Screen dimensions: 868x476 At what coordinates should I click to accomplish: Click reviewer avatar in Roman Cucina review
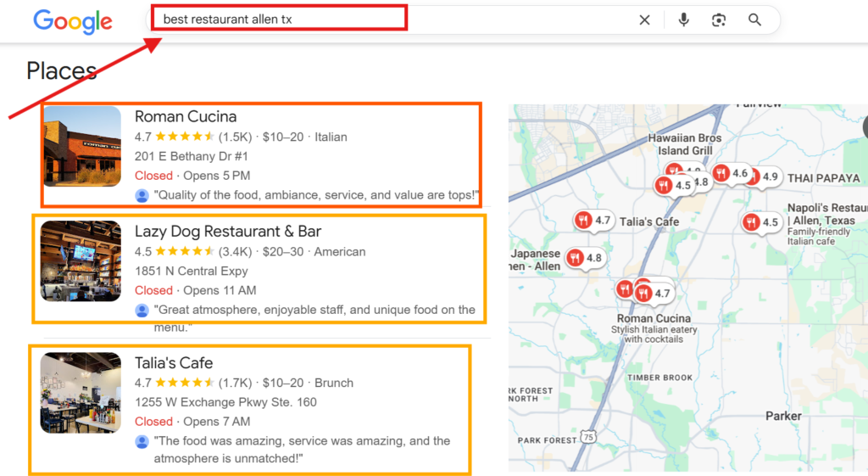[142, 196]
